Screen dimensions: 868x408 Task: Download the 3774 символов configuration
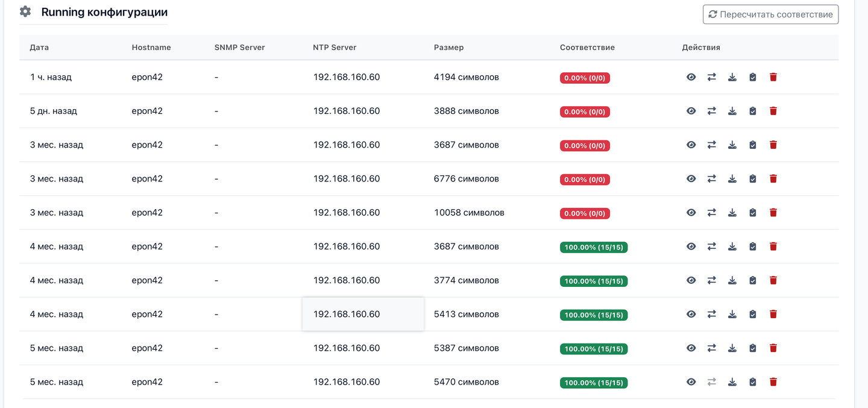(x=732, y=280)
